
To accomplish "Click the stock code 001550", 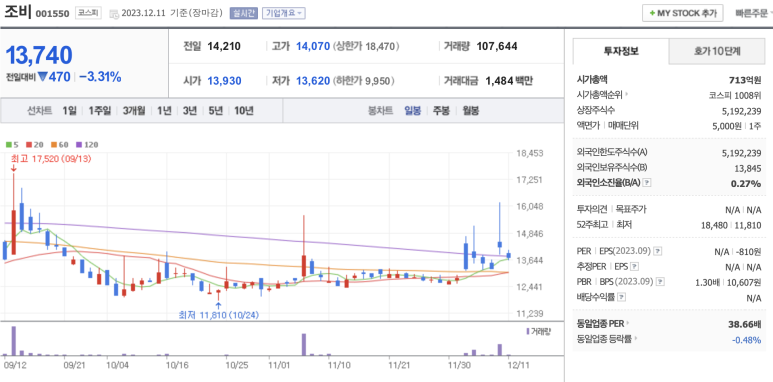I will (52, 13).
